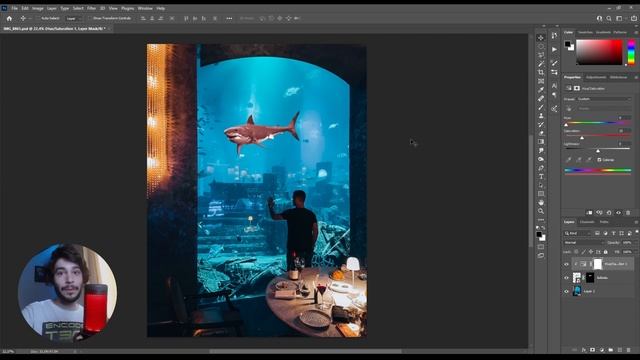Add layer mask at Layers panel bottom
This screenshot has height=360, width=640.
tap(592, 350)
